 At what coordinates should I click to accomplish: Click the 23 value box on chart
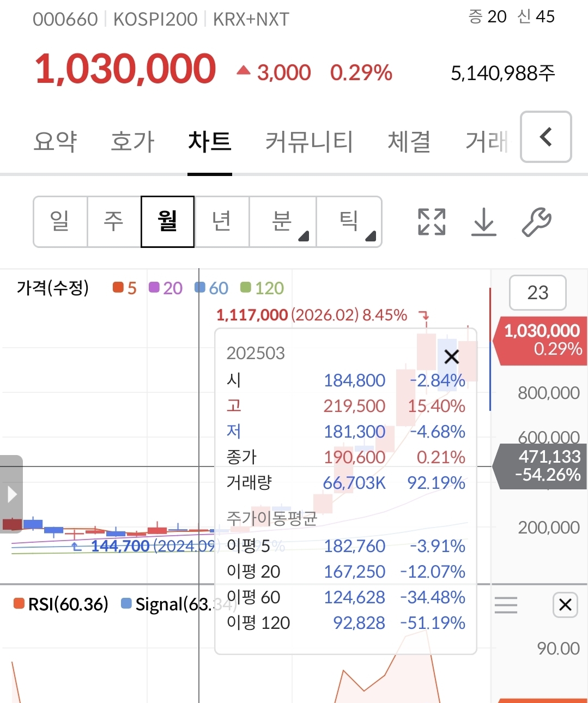(x=537, y=293)
